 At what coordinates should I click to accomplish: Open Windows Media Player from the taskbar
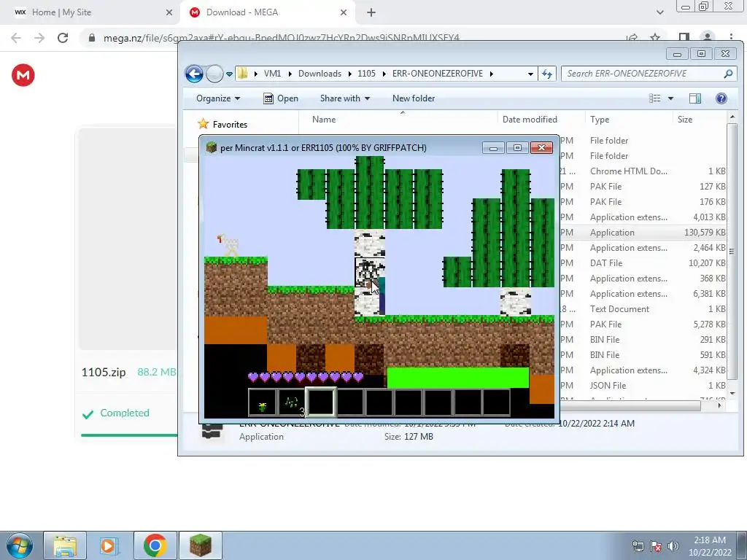(109, 545)
